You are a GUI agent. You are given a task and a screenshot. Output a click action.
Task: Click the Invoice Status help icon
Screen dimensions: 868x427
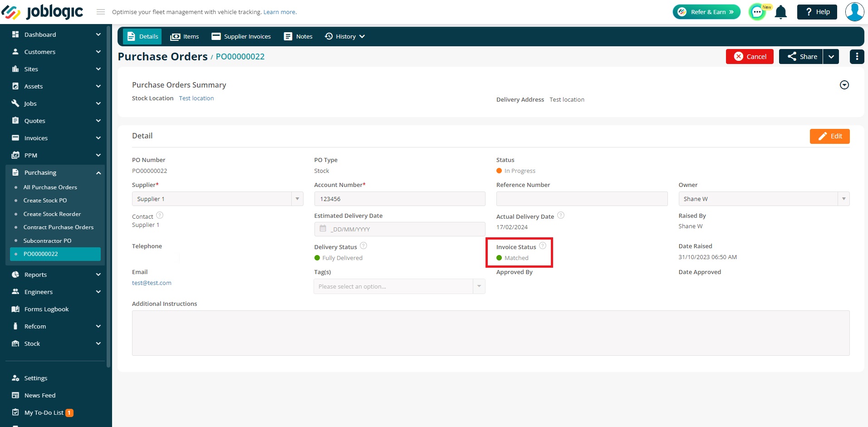543,245
